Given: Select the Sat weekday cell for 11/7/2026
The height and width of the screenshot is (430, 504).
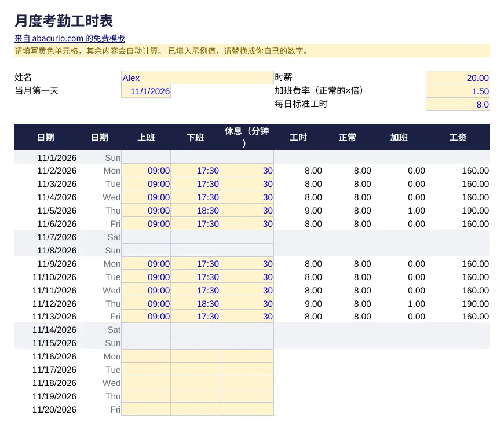Looking at the screenshot, I should click(100, 237).
